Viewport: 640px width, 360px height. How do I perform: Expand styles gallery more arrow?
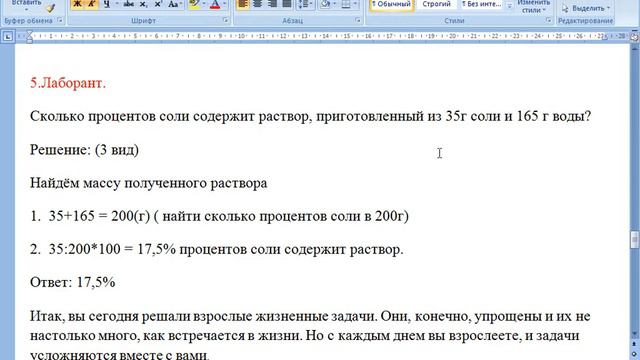click(509, 6)
